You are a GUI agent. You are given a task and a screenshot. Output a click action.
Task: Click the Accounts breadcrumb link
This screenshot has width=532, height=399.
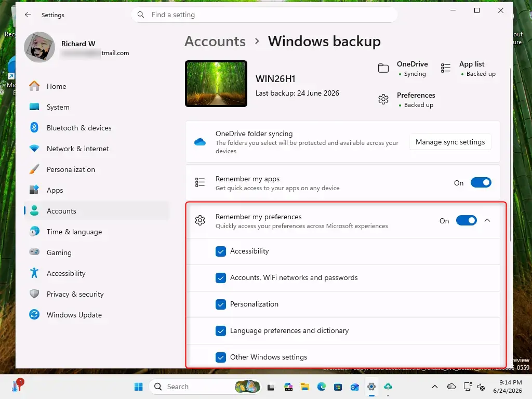(x=215, y=42)
